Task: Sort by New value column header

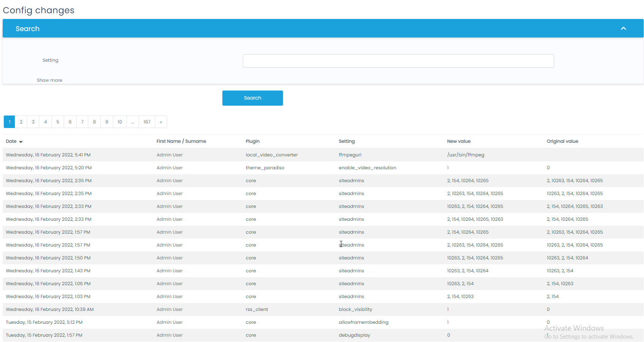Action: [x=458, y=141]
